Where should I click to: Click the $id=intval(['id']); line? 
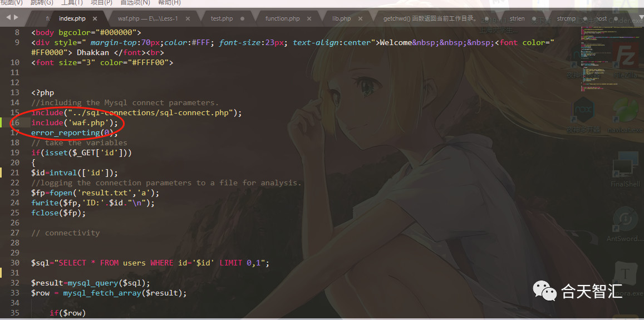coord(75,173)
